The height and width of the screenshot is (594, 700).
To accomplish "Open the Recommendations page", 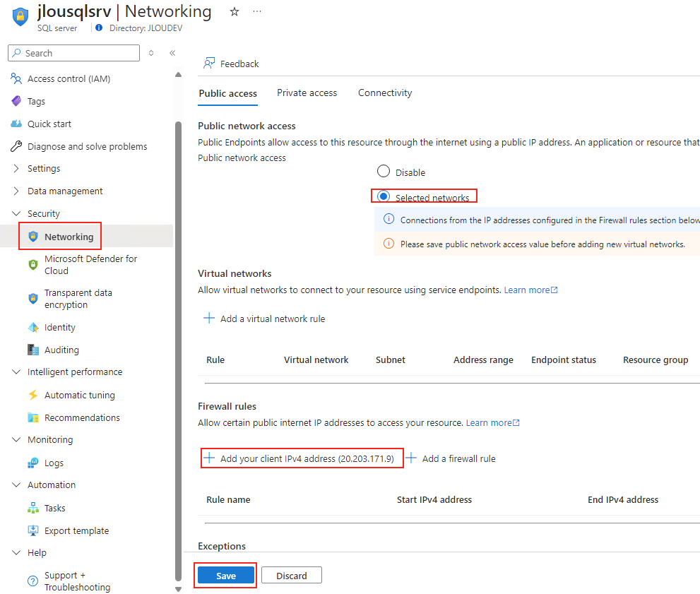I will (x=82, y=417).
